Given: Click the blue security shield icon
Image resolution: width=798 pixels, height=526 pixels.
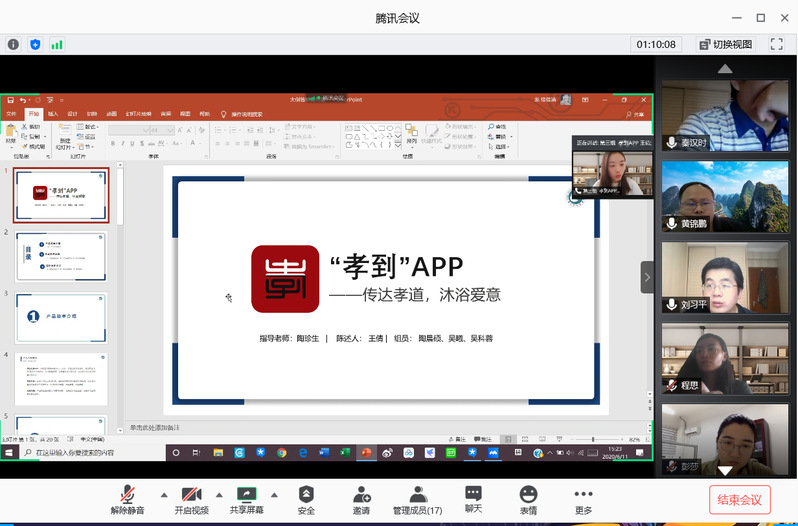Looking at the screenshot, I should pyautogui.click(x=35, y=44).
